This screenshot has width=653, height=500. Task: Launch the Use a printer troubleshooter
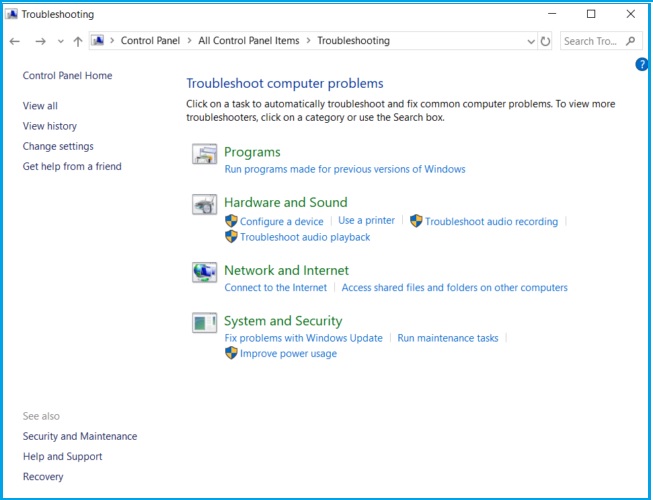tap(366, 220)
